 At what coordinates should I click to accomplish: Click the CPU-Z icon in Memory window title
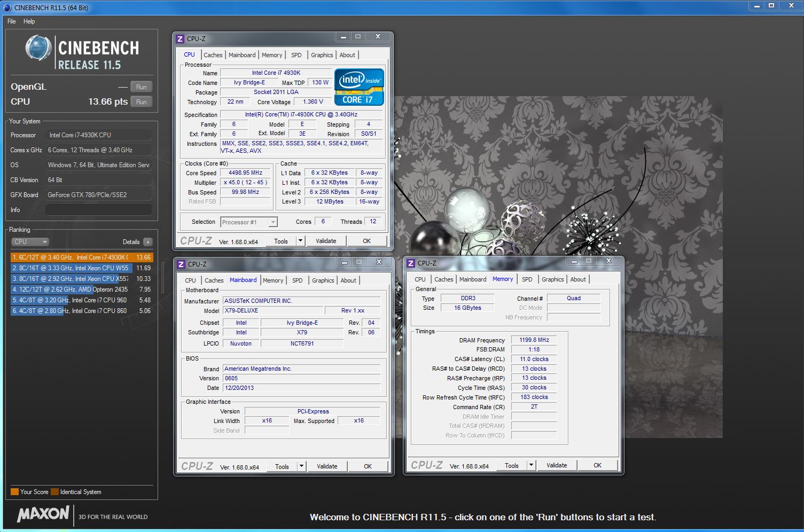point(411,263)
